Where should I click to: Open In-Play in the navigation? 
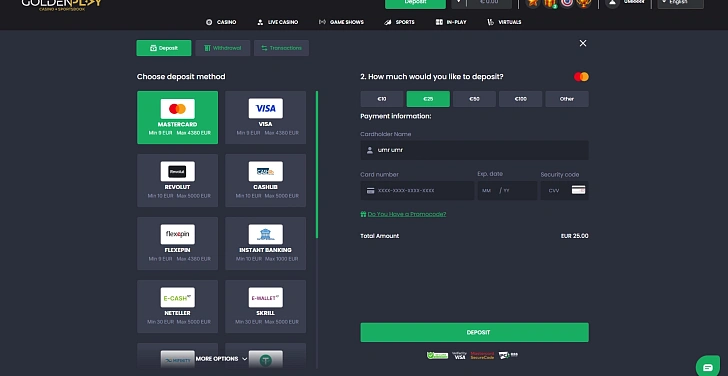tap(451, 22)
